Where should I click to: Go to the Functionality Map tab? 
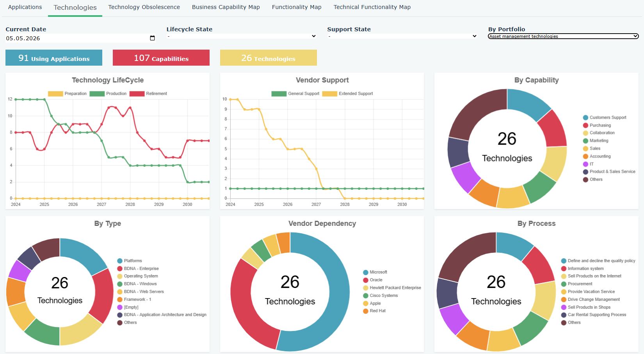coord(297,7)
